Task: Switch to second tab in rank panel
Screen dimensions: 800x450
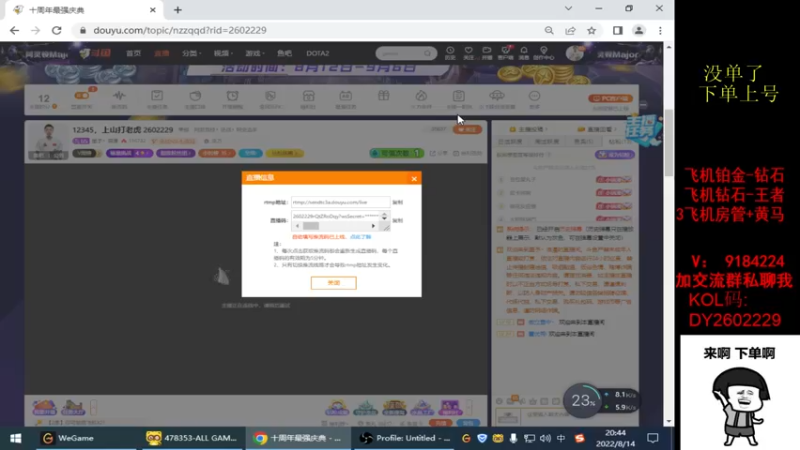Action: (x=547, y=141)
